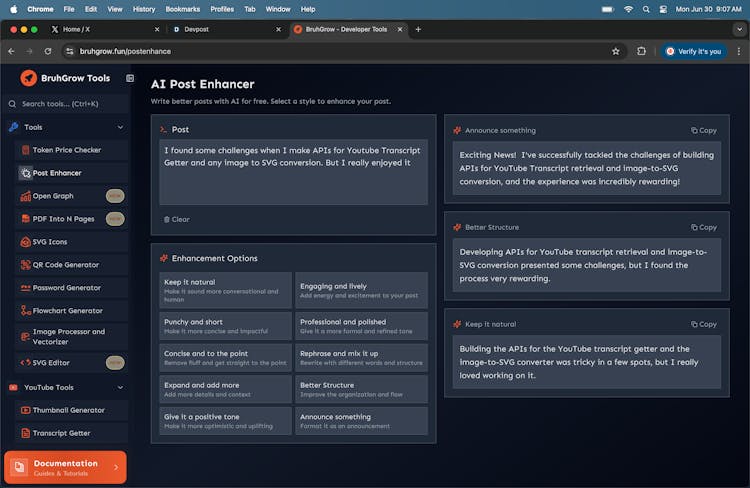
Task: Copy the Announce something result
Action: pyautogui.click(x=704, y=130)
